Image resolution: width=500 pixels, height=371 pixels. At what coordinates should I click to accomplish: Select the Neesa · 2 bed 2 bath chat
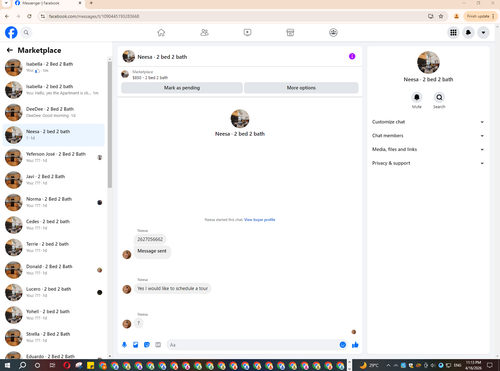(54, 135)
